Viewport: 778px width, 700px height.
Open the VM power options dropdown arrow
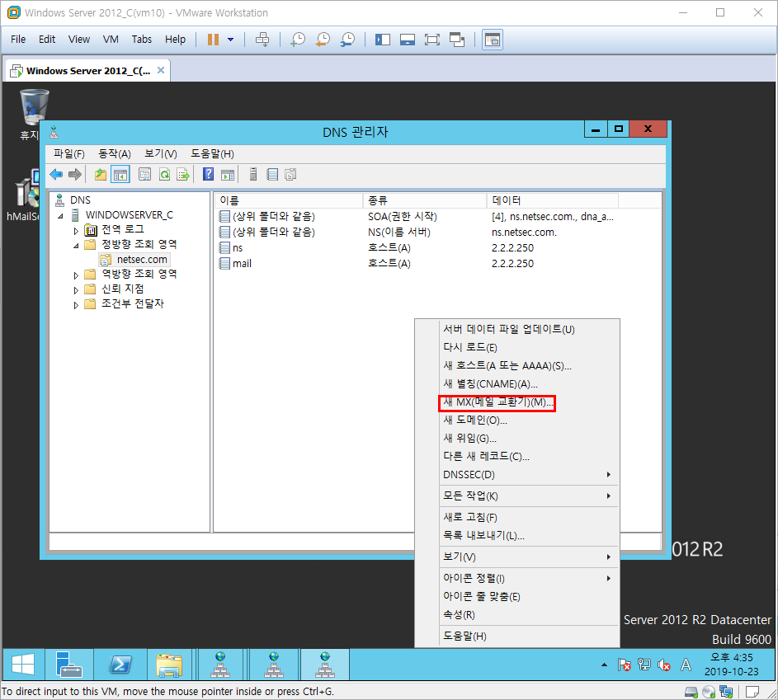231,40
